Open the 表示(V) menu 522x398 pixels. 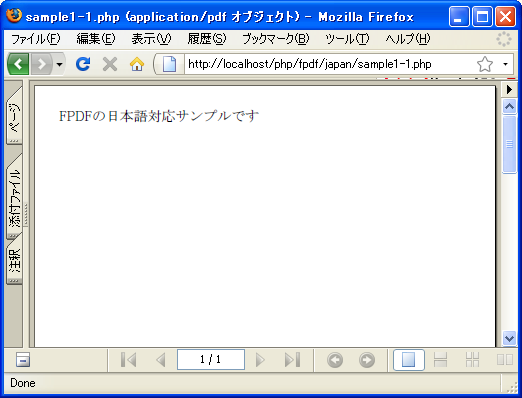click(x=151, y=39)
